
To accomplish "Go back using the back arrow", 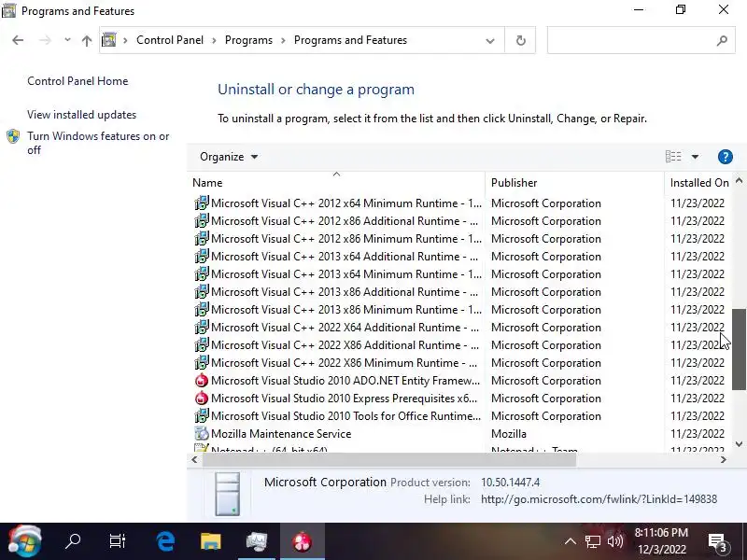I will pos(18,40).
